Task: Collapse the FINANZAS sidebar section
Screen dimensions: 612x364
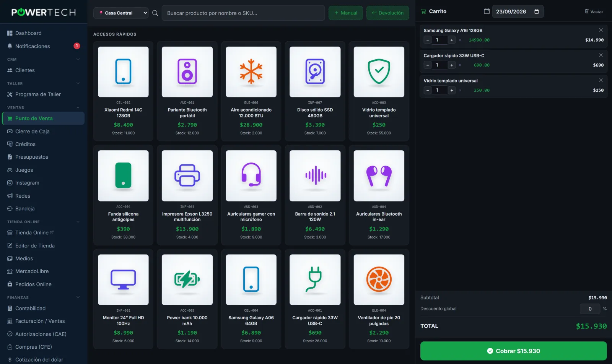Action: 78,297
